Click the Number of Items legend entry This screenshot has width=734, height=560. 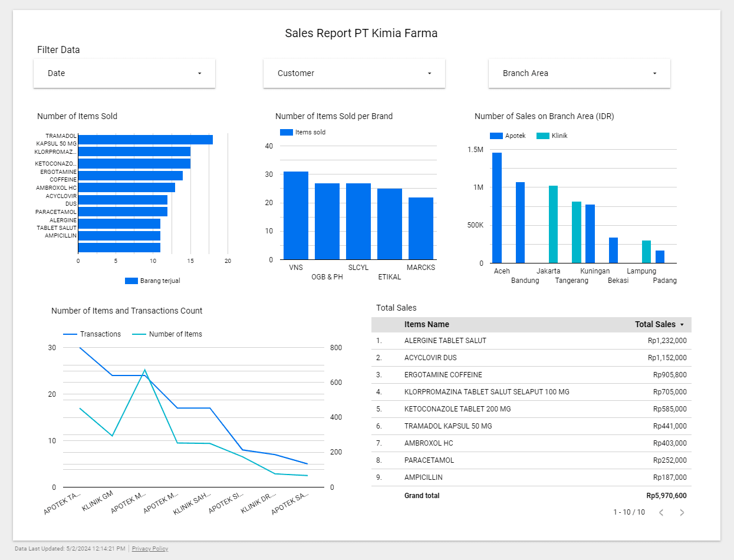(x=167, y=334)
